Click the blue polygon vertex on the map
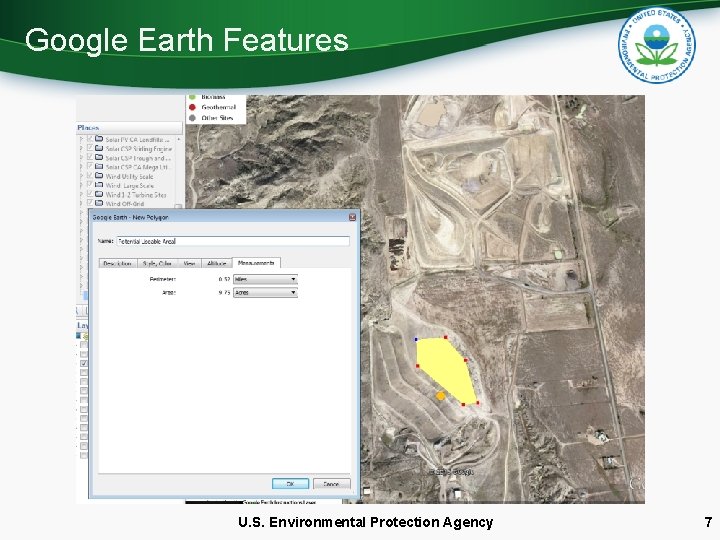This screenshot has height=540, width=720. pos(416,340)
